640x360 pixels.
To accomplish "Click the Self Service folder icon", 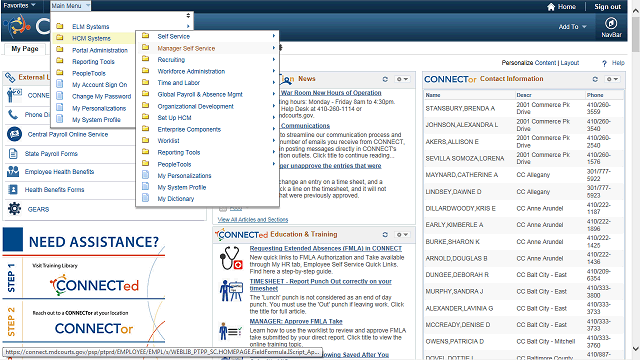I will pyautogui.click(x=145, y=36).
